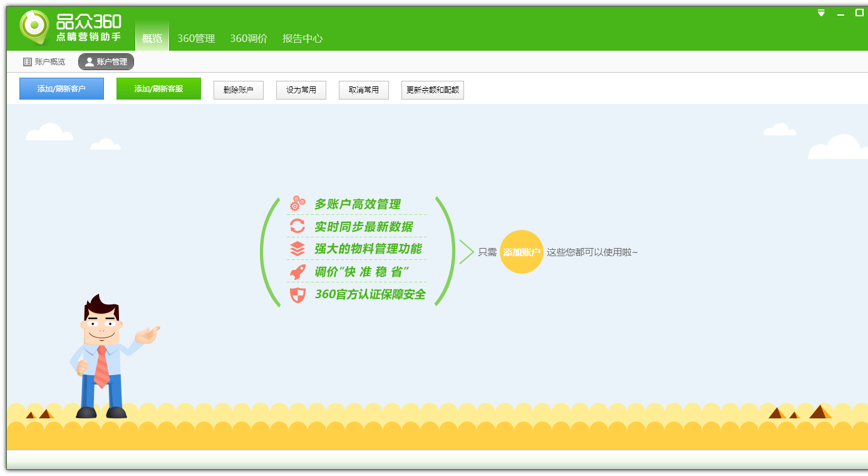868x476 pixels.
Task: Click the 删除账户 button
Action: tap(239, 90)
